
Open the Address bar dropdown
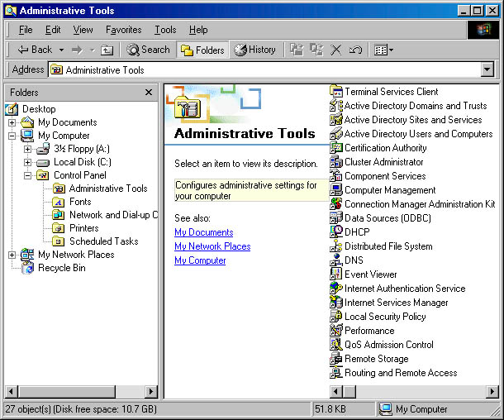point(487,70)
